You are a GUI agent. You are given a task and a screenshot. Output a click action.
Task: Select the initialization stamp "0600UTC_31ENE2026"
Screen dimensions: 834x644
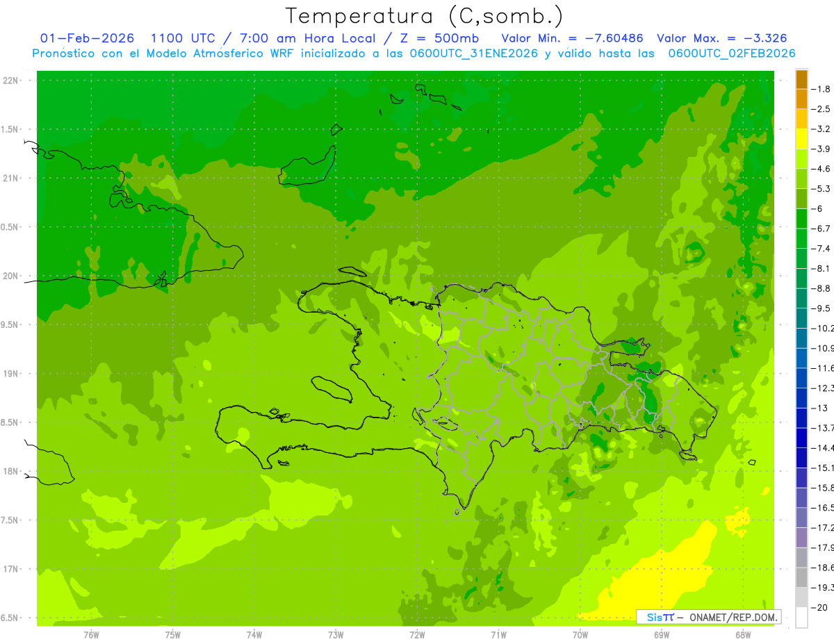[x=475, y=53]
